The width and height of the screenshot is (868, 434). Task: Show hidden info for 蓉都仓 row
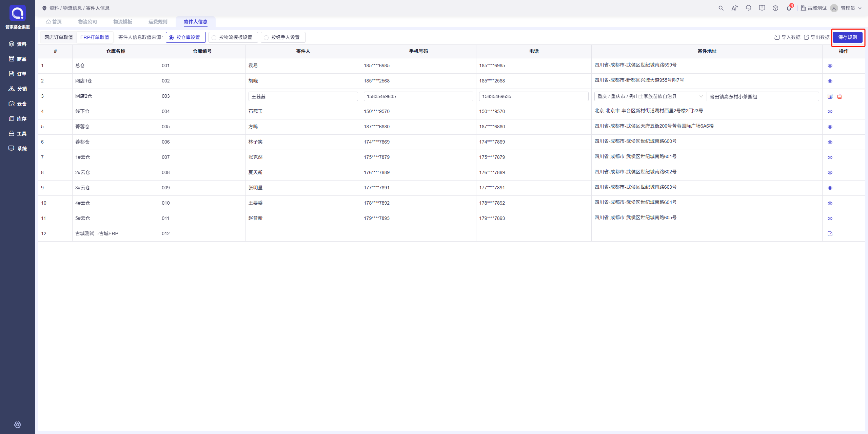(830, 142)
